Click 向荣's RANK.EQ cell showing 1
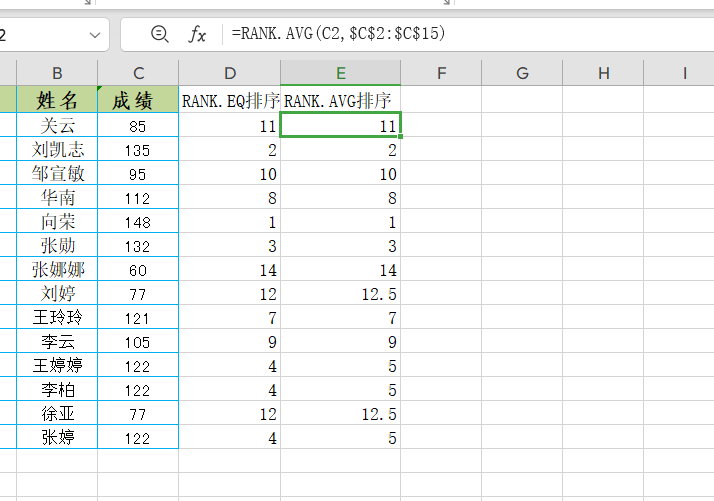 coord(230,221)
